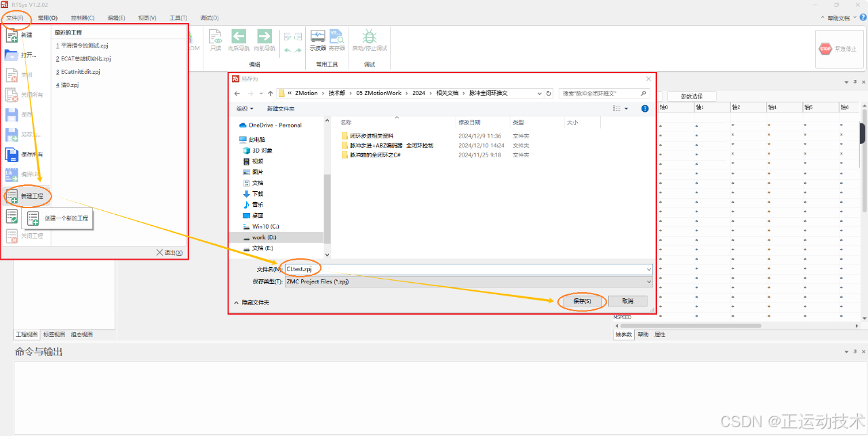
Task: Select Win10 (C:) drive
Action: click(260, 226)
